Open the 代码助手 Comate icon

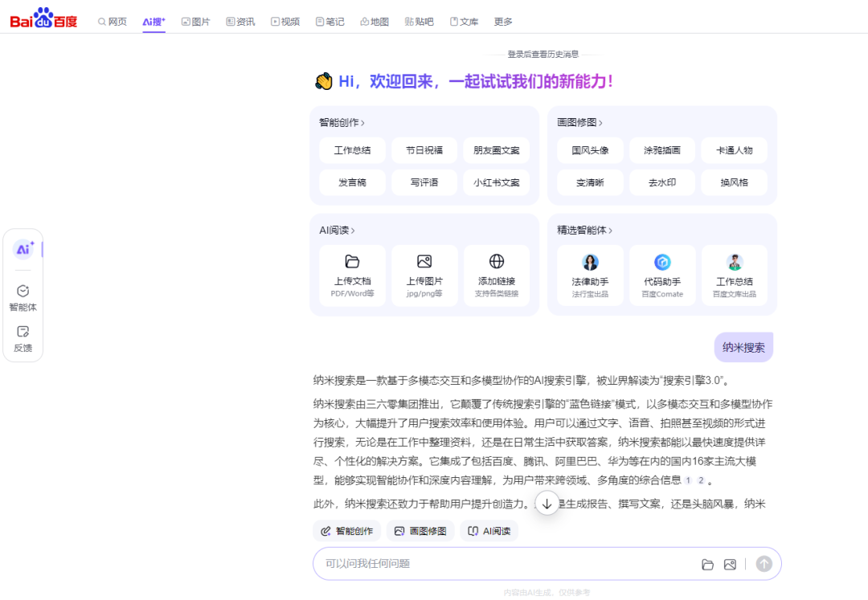(x=662, y=262)
